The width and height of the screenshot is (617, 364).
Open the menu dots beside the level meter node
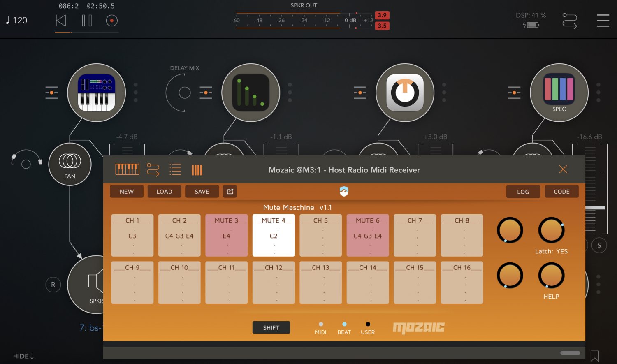point(290,93)
